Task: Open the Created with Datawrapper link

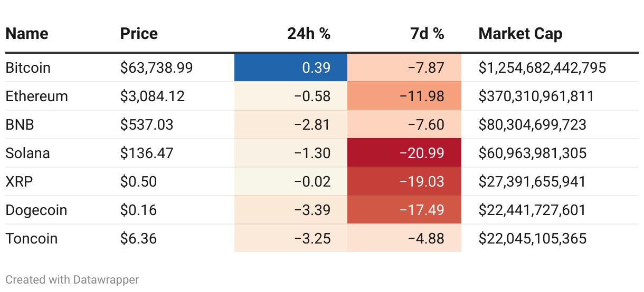Action: (x=72, y=279)
